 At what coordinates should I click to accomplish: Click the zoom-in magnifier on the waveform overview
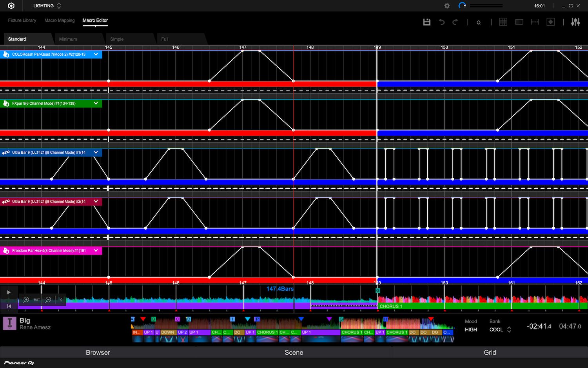tap(26, 300)
